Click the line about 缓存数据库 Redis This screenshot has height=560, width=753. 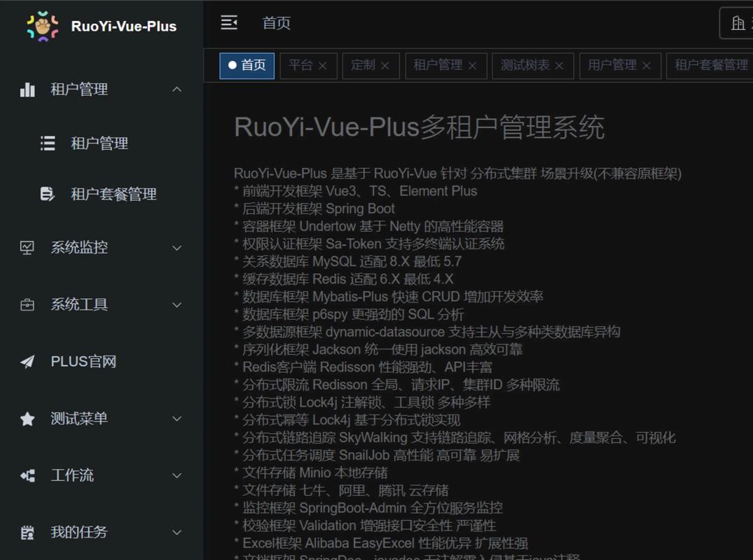click(343, 279)
